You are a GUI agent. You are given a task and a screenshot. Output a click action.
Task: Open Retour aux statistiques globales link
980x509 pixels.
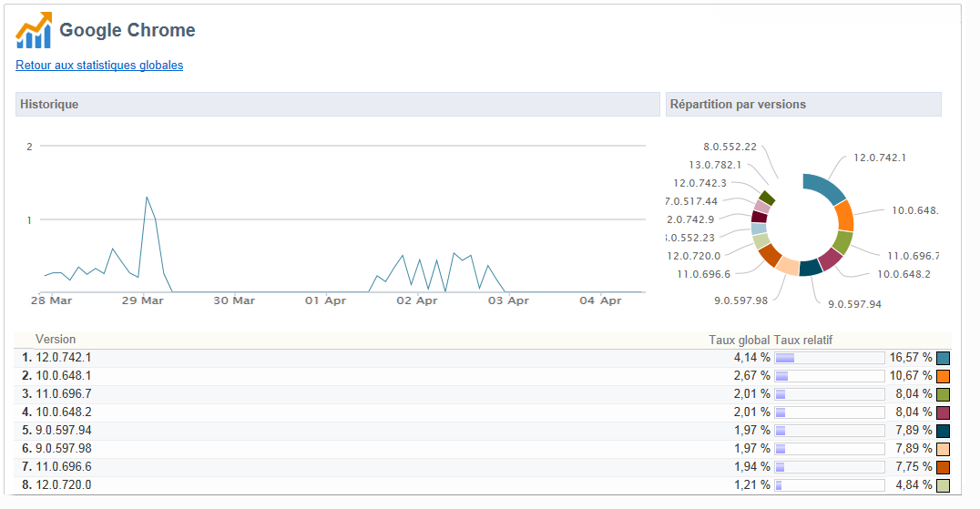pyautogui.click(x=99, y=65)
